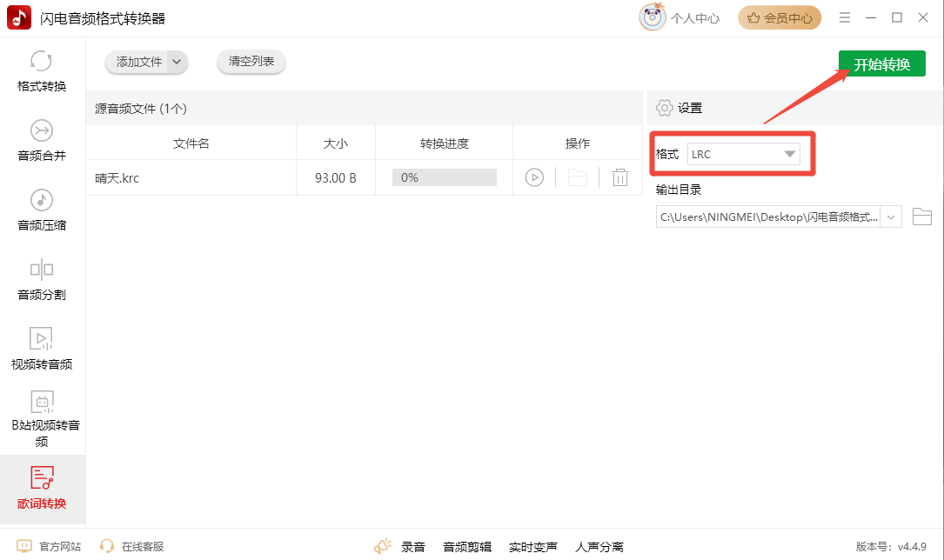Viewport: 944px width, 560px height.
Task: Open 会员中心 membership button
Action: (x=779, y=17)
